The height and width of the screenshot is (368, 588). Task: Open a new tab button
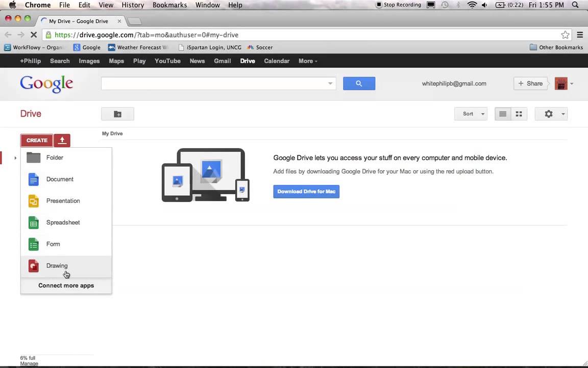click(135, 21)
